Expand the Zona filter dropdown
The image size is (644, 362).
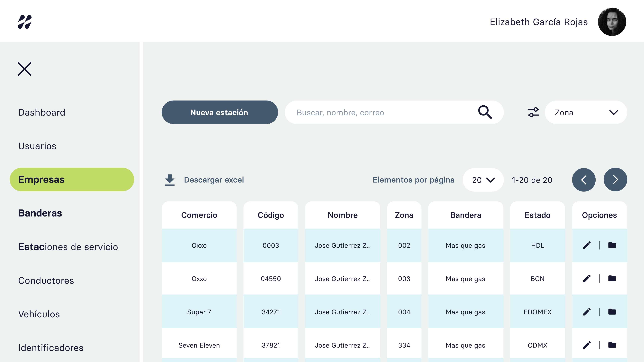point(586,112)
